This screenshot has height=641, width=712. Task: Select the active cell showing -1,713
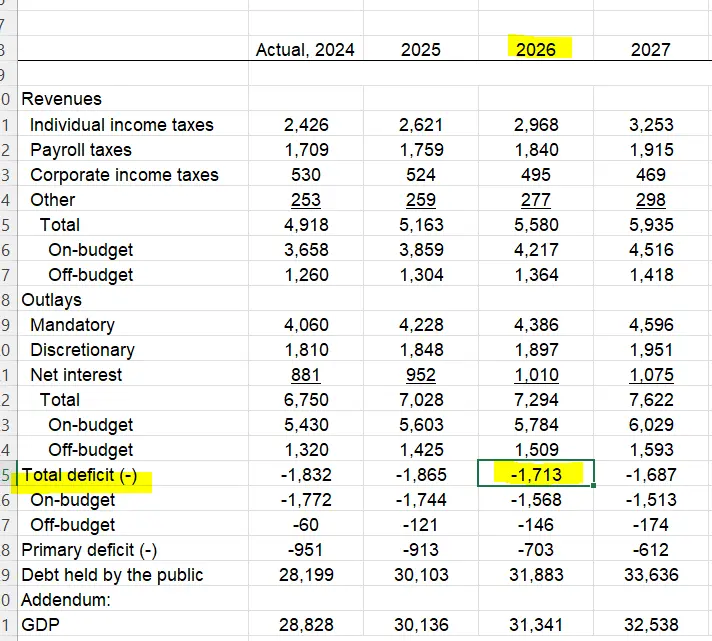537,475
